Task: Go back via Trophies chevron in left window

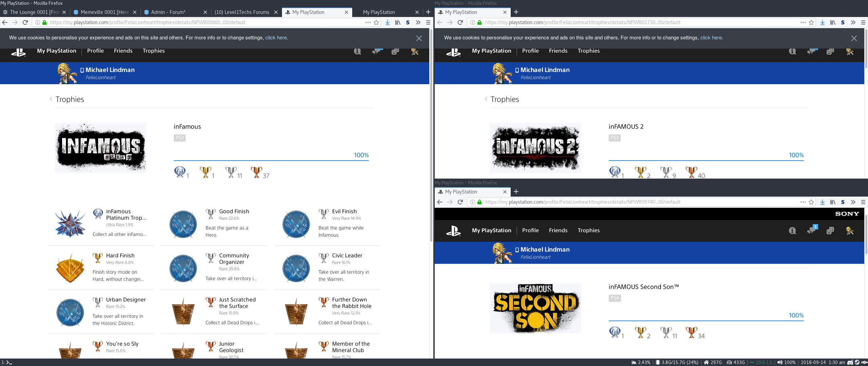Action: (51, 99)
